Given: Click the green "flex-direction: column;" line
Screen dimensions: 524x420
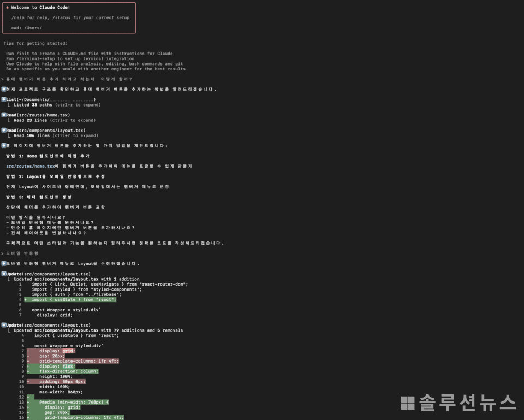Looking at the screenshot, I should pyautogui.click(x=62, y=371).
